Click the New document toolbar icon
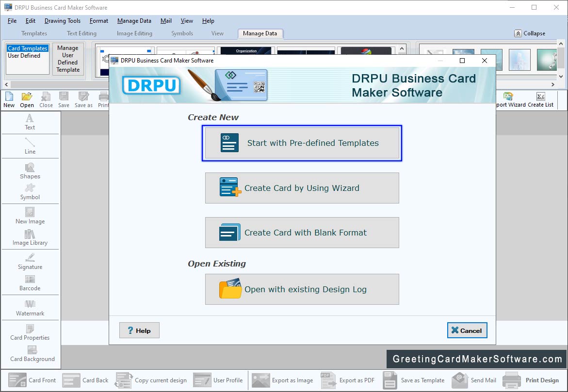Image resolution: width=568 pixels, height=392 pixels. (x=9, y=100)
